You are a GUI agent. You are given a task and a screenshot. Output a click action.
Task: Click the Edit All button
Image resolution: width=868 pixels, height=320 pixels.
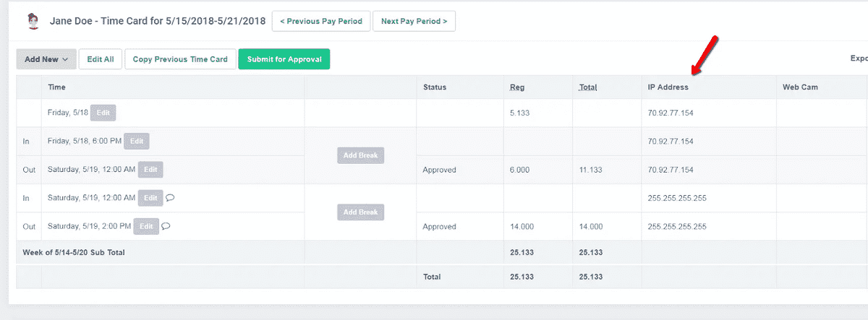click(x=101, y=59)
